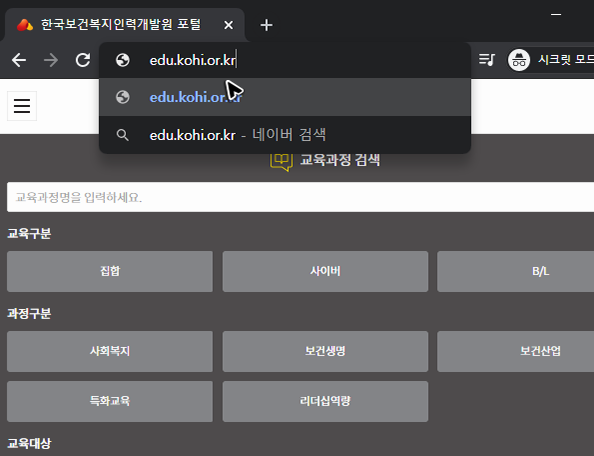This screenshot has width=594, height=456.
Task: Click the globe icon in address bar
Action: click(123, 60)
